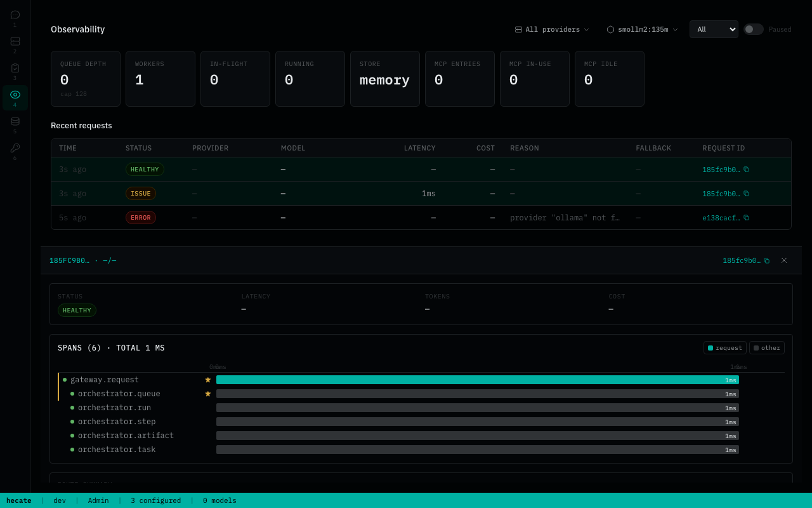Viewport: 812px width, 508px height.
Task: Click the star next to orchestrator.queue span
Action: [207, 394]
